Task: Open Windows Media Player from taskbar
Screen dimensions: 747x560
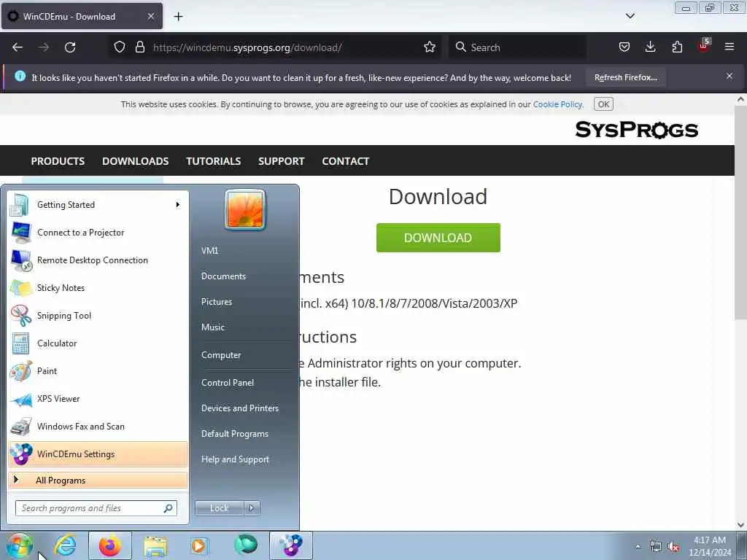Action: tap(198, 545)
